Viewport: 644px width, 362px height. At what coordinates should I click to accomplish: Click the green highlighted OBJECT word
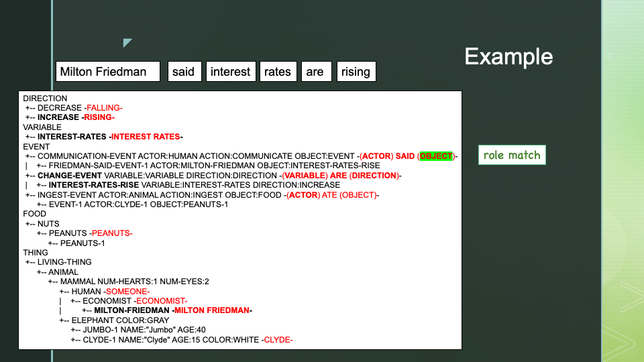click(x=436, y=156)
